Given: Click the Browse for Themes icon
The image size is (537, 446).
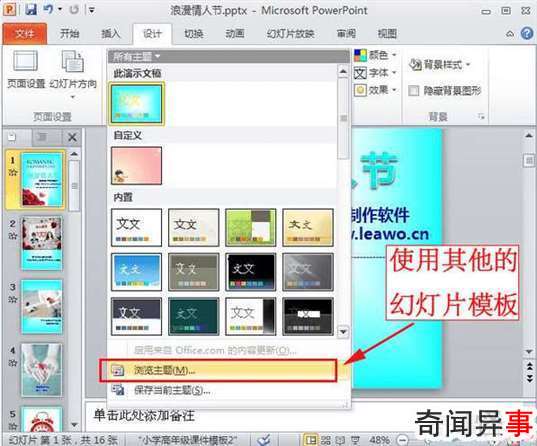Looking at the screenshot, I should [x=117, y=371].
